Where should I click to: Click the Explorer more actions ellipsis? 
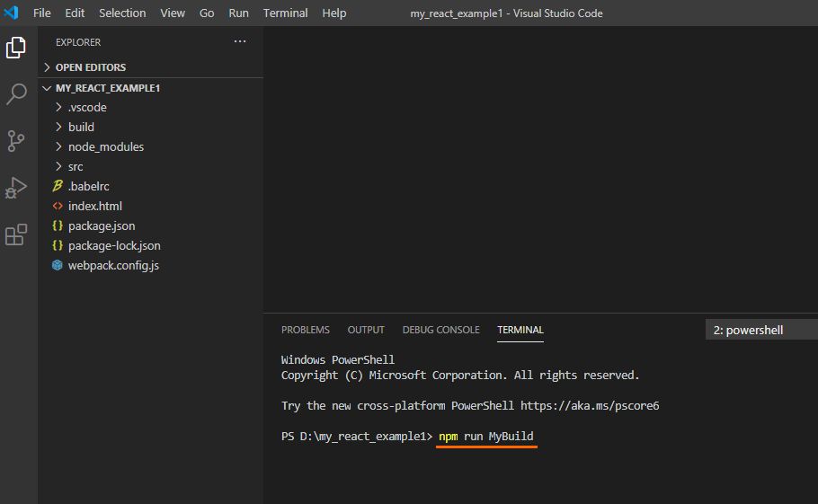point(239,42)
